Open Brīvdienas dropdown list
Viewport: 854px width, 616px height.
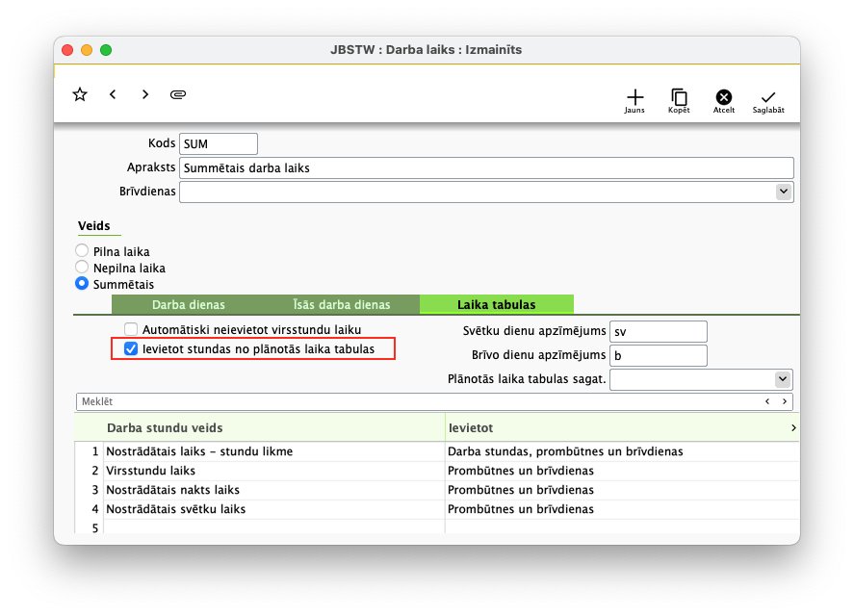click(783, 192)
